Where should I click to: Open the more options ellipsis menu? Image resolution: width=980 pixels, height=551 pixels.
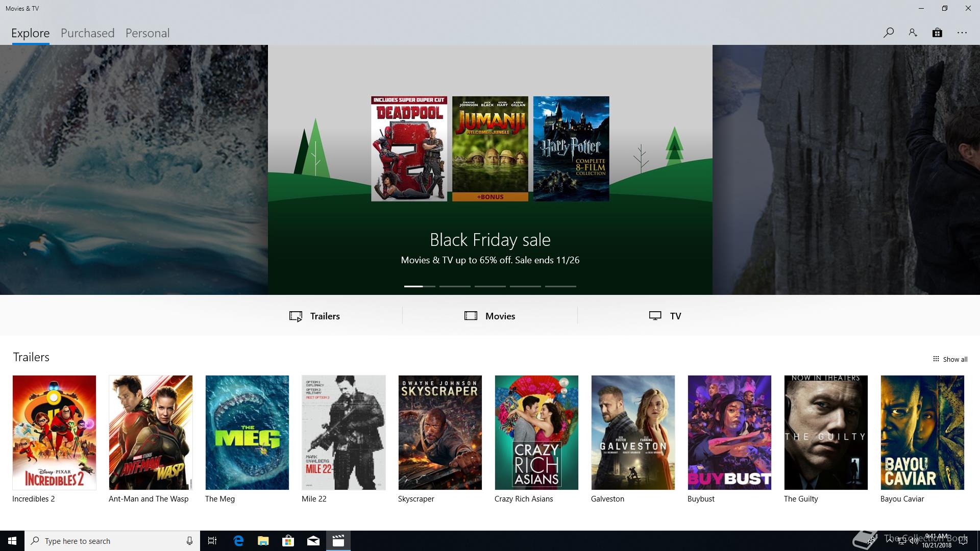point(962,33)
